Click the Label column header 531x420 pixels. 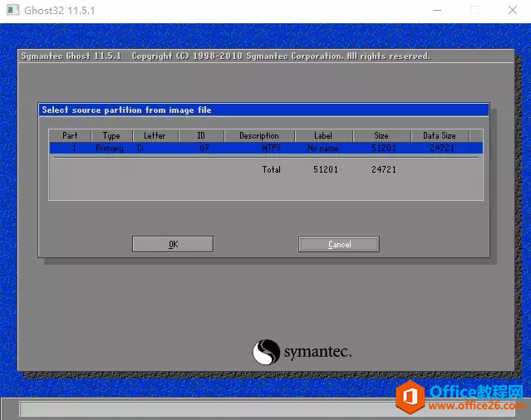323,135
